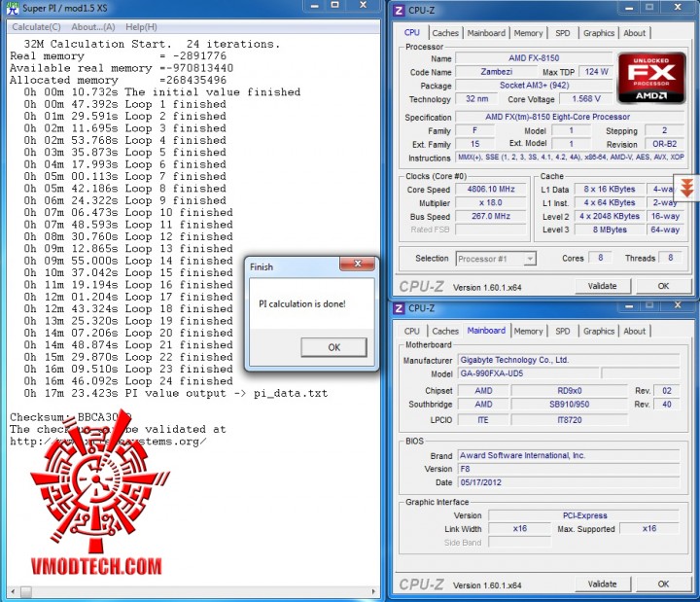The image size is (700, 602).
Task: Click OK in bottom CPU-Z window
Action: pos(663,584)
